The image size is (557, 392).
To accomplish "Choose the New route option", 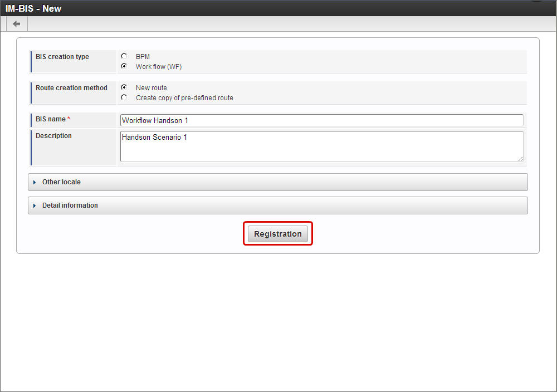I will (124, 87).
